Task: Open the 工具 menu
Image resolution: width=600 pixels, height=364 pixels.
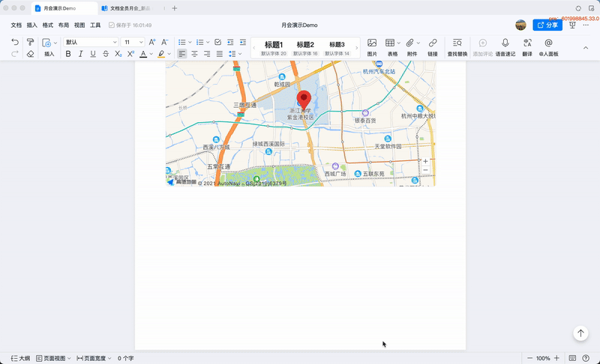Action: [x=95, y=25]
